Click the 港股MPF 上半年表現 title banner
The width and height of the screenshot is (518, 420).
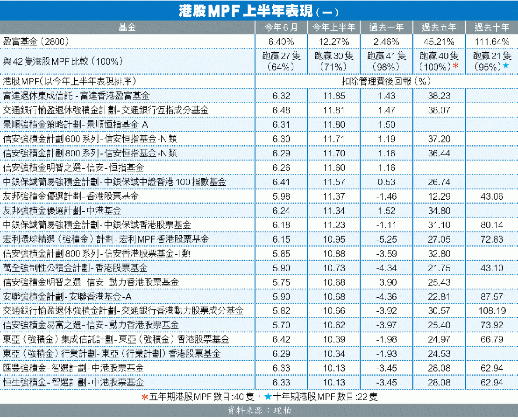(x=259, y=11)
